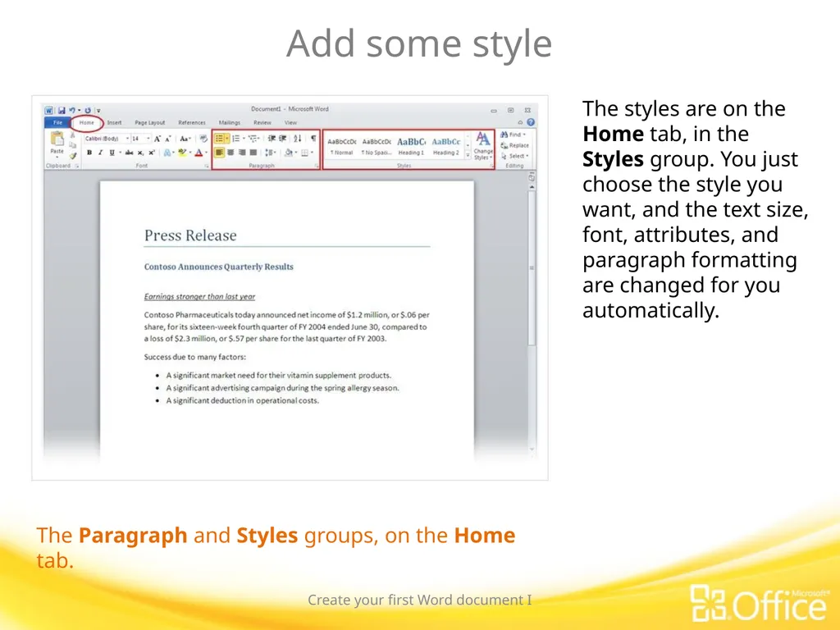Viewport: 840px width, 630px height.
Task: Open the Calibri (Body) font dropdown
Action: 127,139
